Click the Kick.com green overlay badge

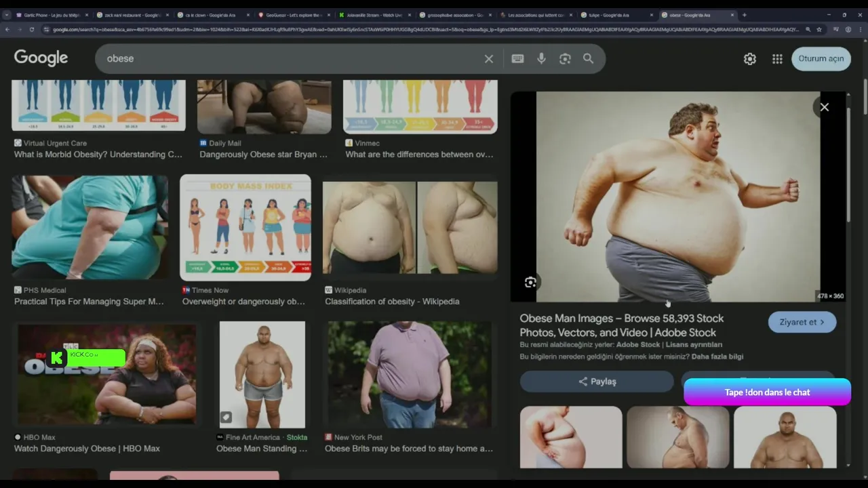tap(87, 357)
